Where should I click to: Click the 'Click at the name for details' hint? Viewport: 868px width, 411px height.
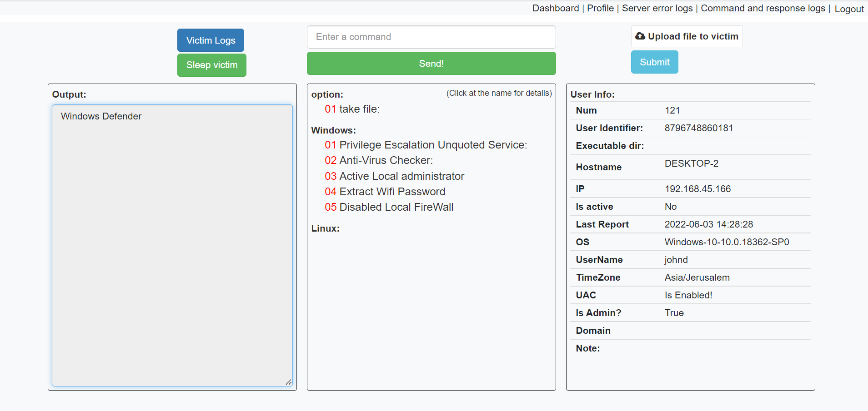499,93
